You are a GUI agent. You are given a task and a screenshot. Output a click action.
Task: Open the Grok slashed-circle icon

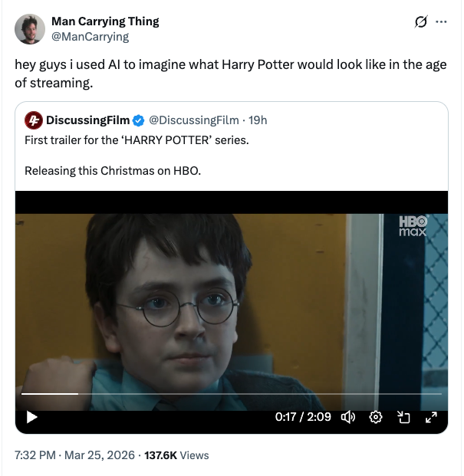point(420,21)
